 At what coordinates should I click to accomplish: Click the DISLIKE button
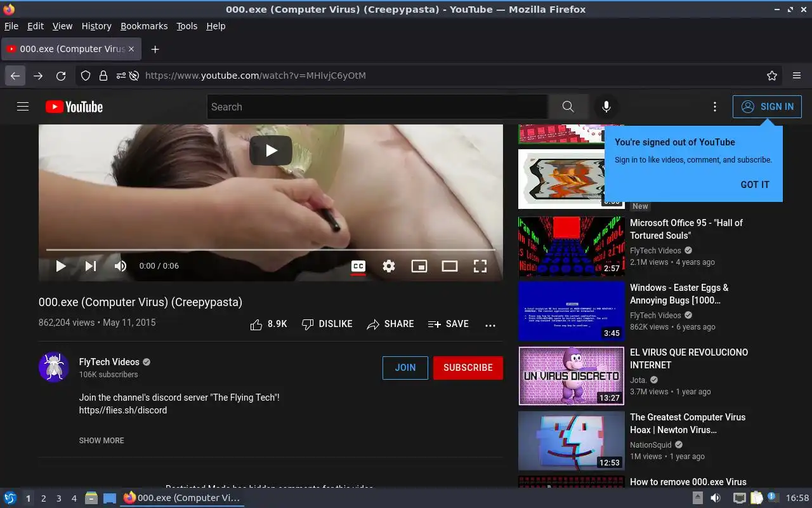pyautogui.click(x=327, y=324)
